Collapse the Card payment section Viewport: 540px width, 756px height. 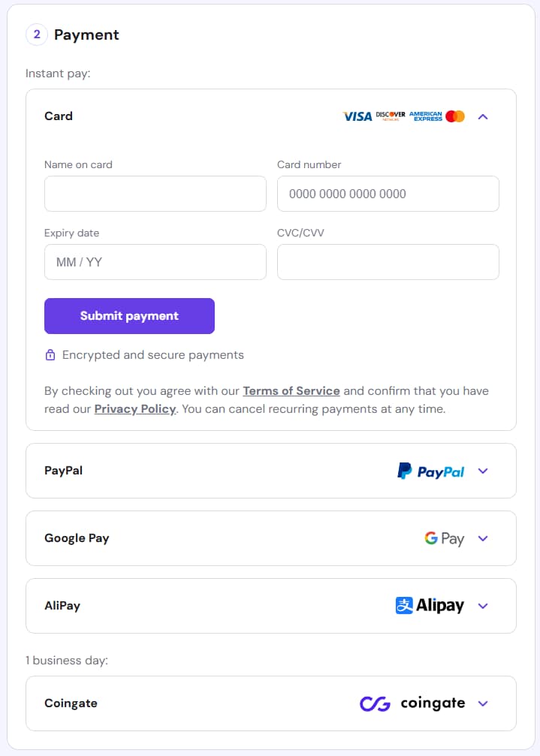click(x=483, y=116)
